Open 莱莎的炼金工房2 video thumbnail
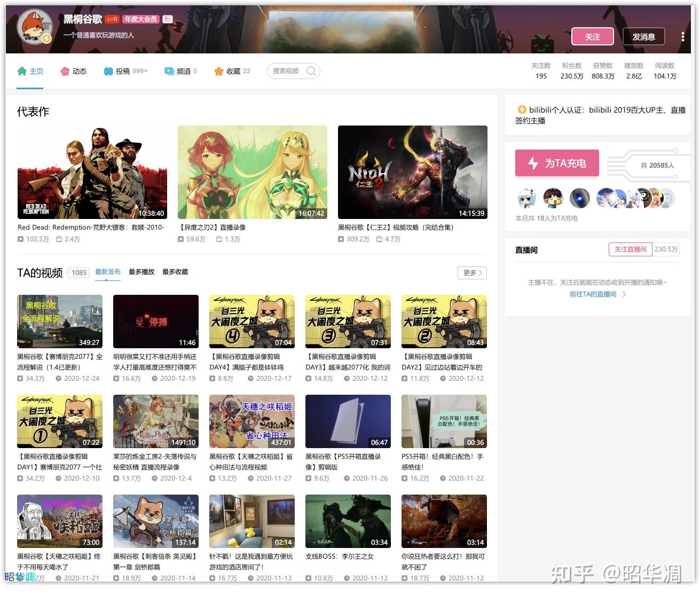This screenshot has height=603, width=700. pyautogui.click(x=156, y=421)
